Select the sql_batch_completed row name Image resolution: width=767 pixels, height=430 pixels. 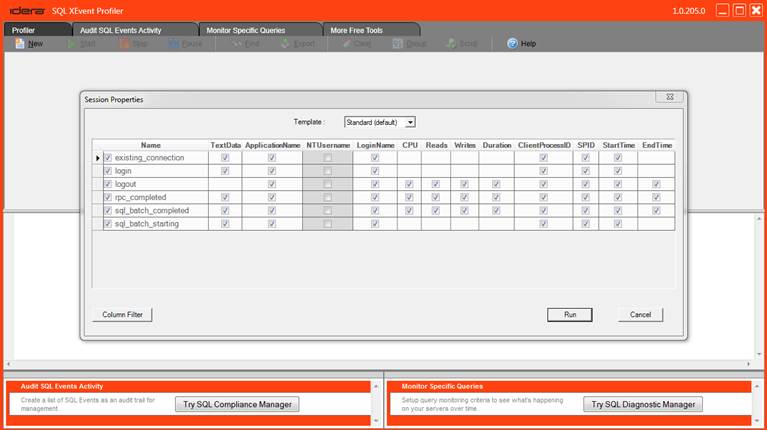[152, 210]
